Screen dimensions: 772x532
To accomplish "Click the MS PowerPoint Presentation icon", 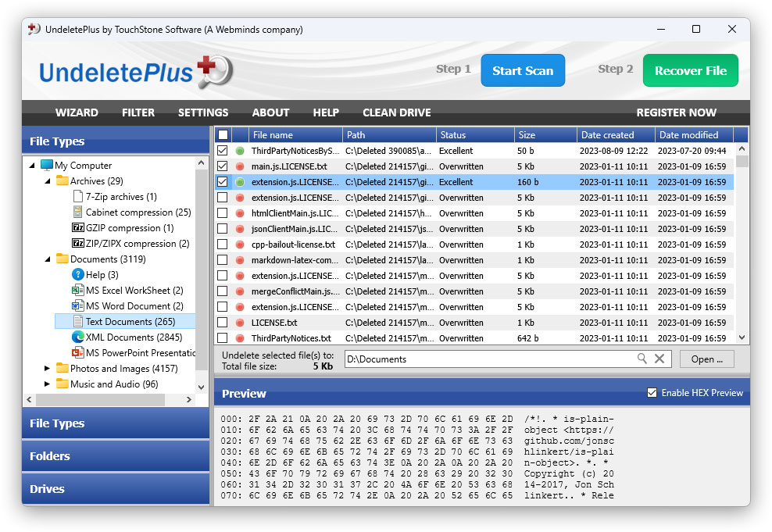I will coord(78,353).
